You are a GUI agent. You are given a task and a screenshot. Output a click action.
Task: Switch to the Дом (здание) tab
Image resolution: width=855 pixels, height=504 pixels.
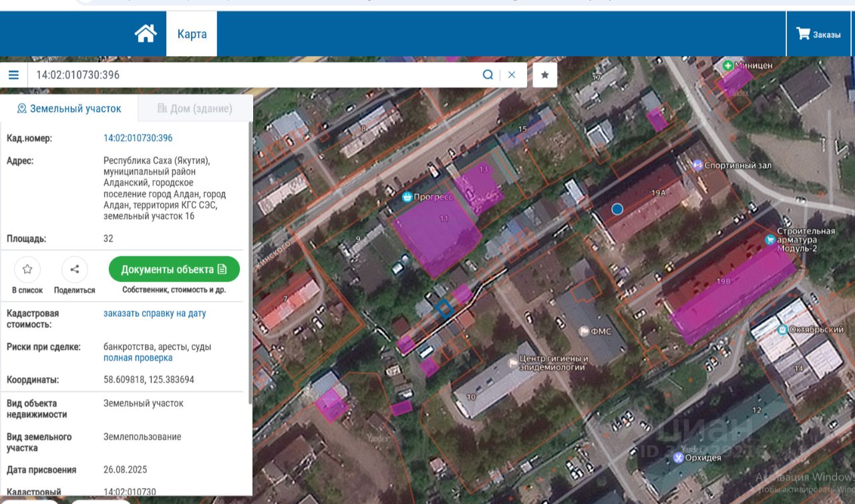pyautogui.click(x=195, y=108)
